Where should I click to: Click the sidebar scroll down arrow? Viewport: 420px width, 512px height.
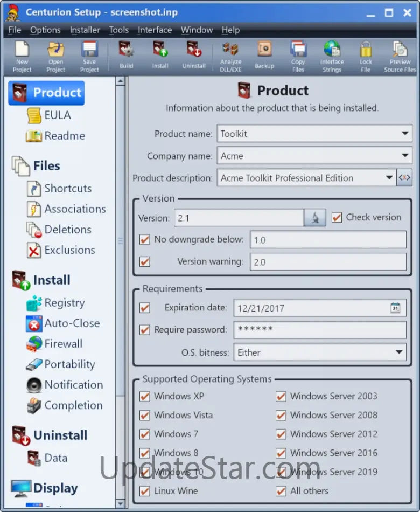point(120,503)
